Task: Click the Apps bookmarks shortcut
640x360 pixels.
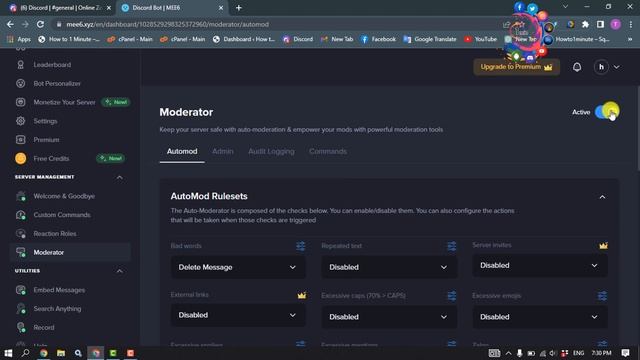Action: pyautogui.click(x=19, y=39)
